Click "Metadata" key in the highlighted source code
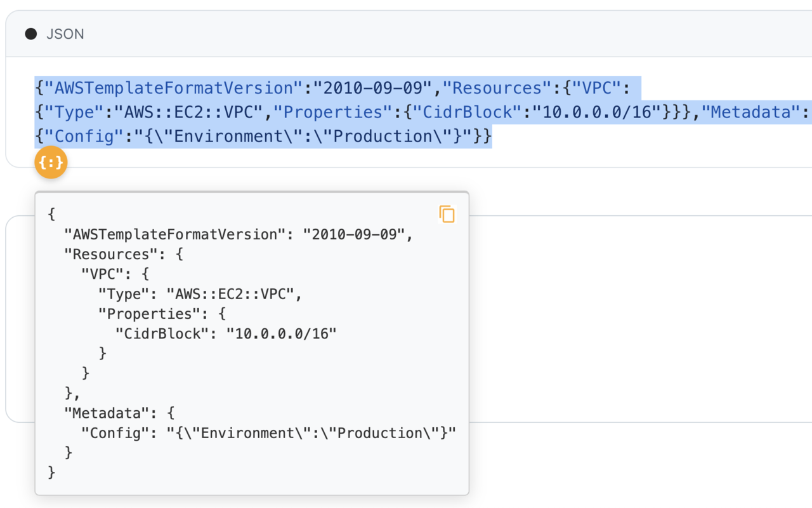812x508 pixels. tap(752, 112)
